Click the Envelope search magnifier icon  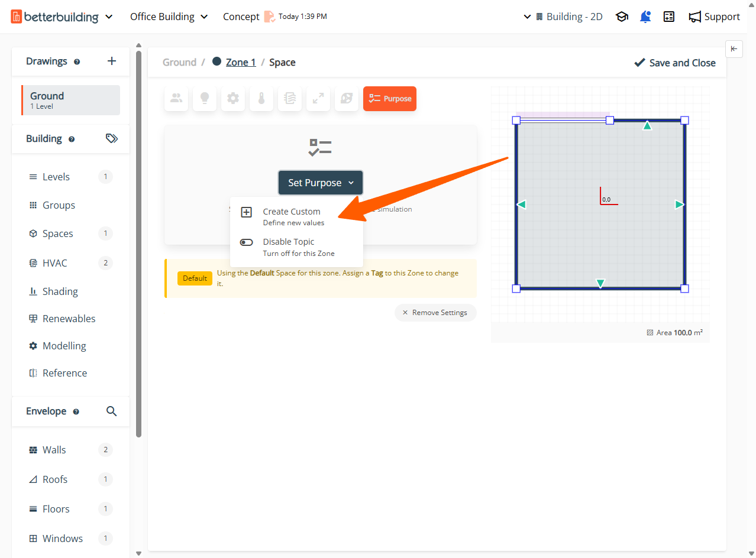click(x=111, y=411)
